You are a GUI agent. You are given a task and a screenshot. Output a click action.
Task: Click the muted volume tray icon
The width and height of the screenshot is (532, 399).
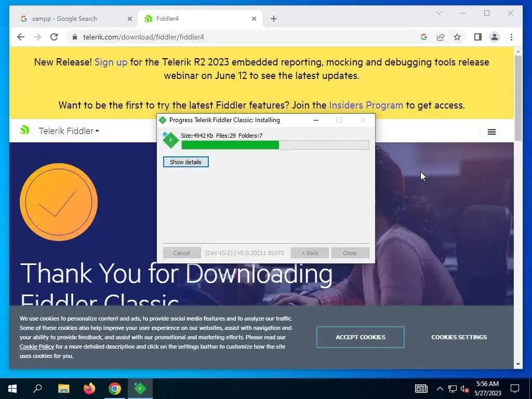(465, 389)
